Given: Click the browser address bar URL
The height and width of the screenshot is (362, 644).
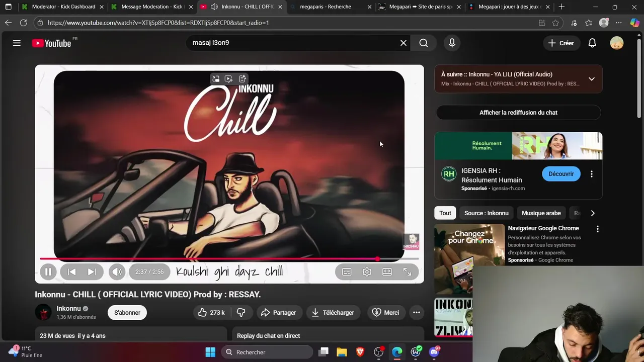Looking at the screenshot, I should 158,23.
